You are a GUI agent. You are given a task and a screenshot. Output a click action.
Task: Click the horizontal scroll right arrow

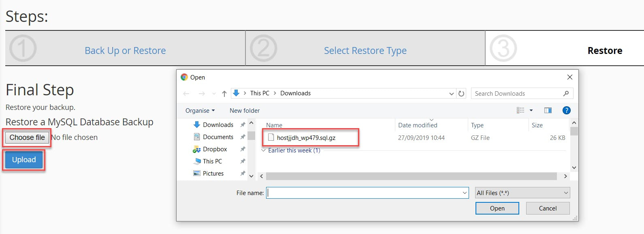pyautogui.click(x=565, y=176)
